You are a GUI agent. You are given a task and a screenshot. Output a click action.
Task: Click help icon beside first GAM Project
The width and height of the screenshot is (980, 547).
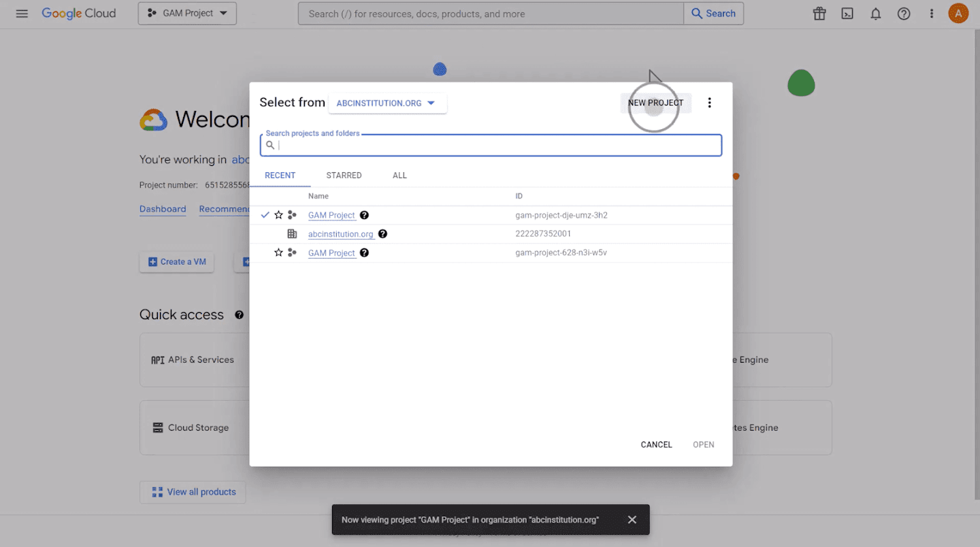(364, 215)
